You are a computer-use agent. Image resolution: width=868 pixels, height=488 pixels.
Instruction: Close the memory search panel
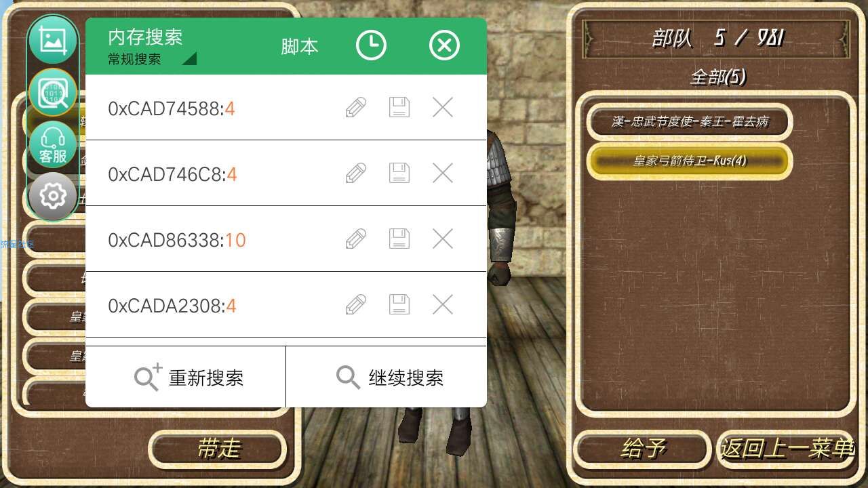pos(444,46)
